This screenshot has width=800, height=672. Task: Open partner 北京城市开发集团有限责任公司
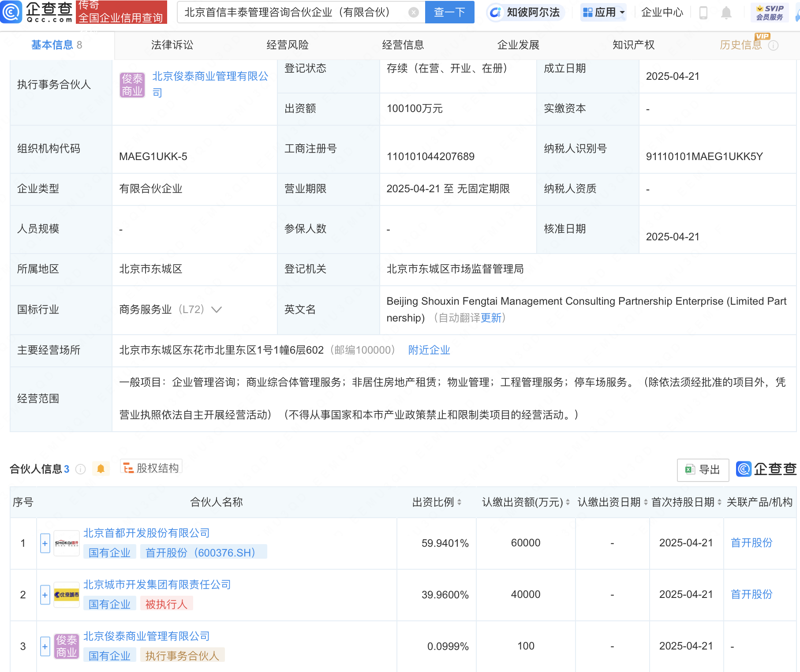[x=157, y=585]
